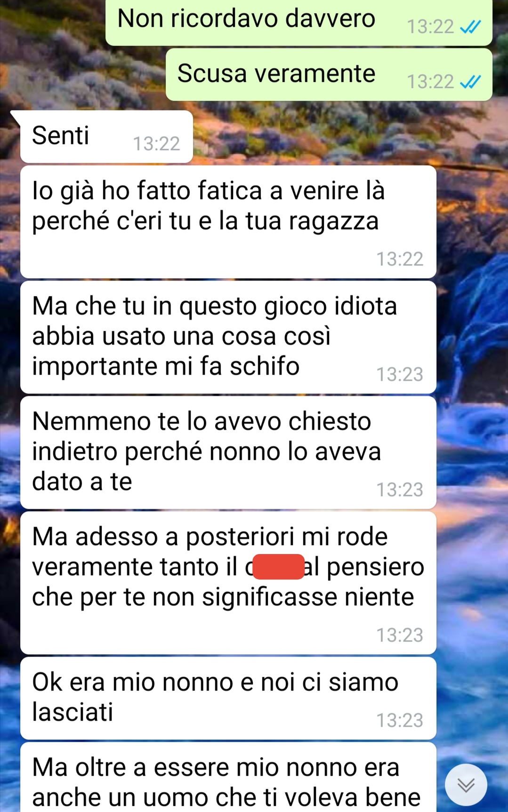The width and height of the screenshot is (508, 812).
Task: Tap the message starting "Nemmeno te lo avevo chiesto"
Action: [228, 452]
